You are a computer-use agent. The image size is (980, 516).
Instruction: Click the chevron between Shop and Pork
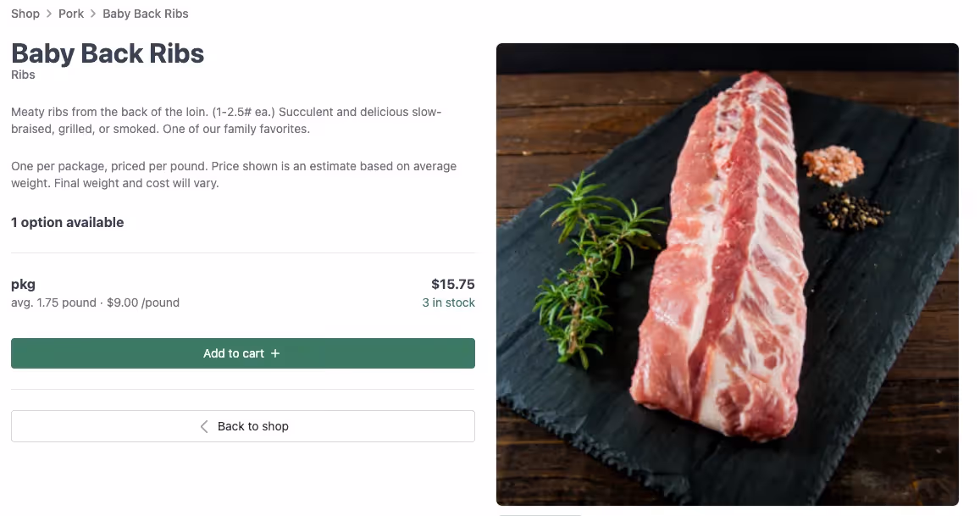47,14
